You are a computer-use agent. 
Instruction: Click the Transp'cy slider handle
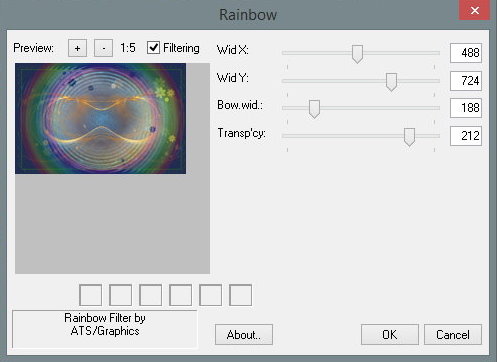click(409, 137)
